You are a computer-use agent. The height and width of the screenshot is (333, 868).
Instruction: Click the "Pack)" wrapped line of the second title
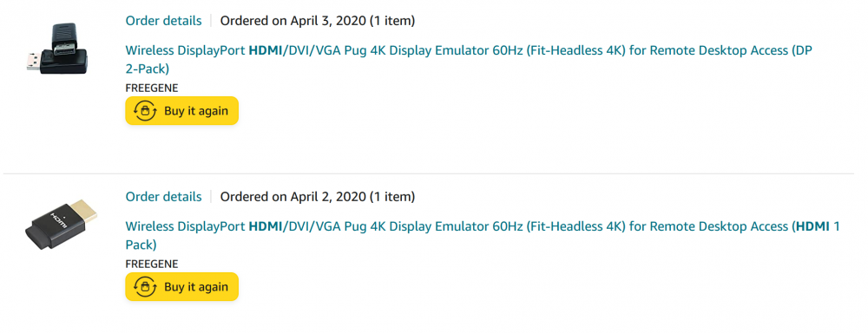pos(141,245)
